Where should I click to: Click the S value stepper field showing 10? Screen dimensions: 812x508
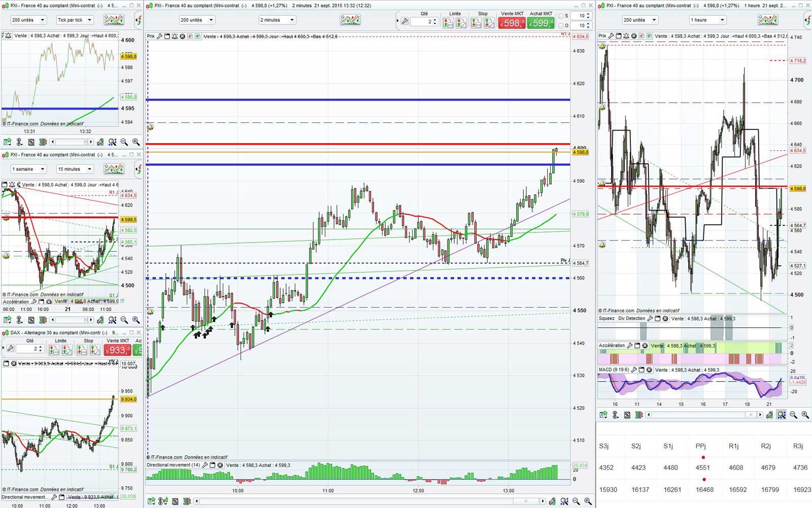pyautogui.click(x=581, y=16)
